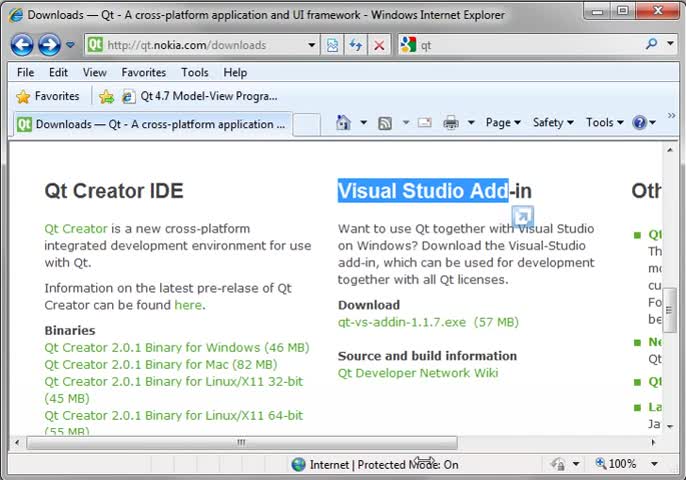Viewport: 686px width, 480px height.
Task: Toggle Compatibility View icon
Action: (x=332, y=45)
